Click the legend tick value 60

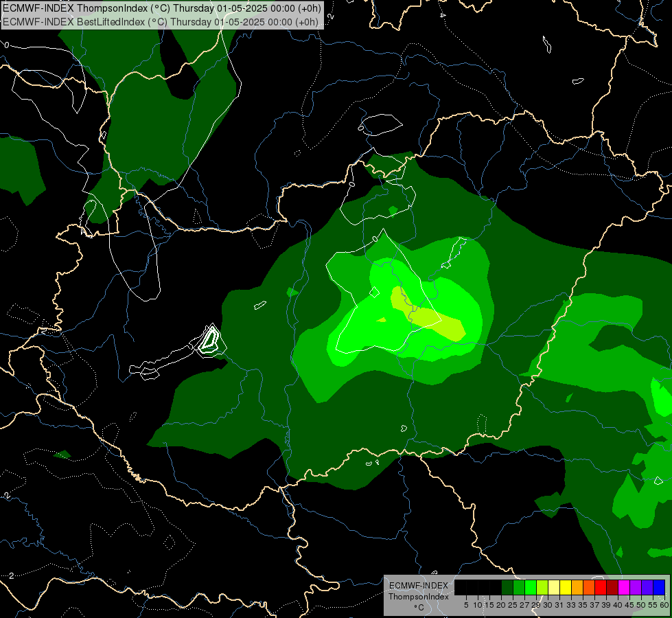point(664,605)
